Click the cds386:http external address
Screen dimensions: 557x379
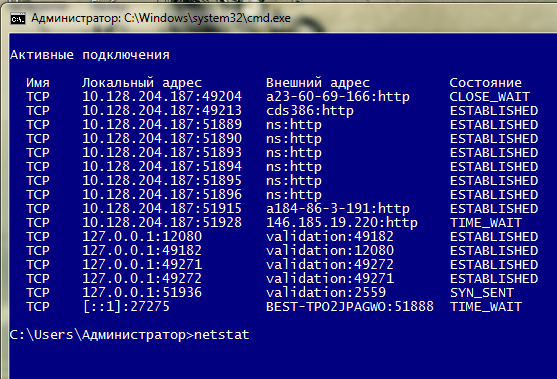click(310, 111)
